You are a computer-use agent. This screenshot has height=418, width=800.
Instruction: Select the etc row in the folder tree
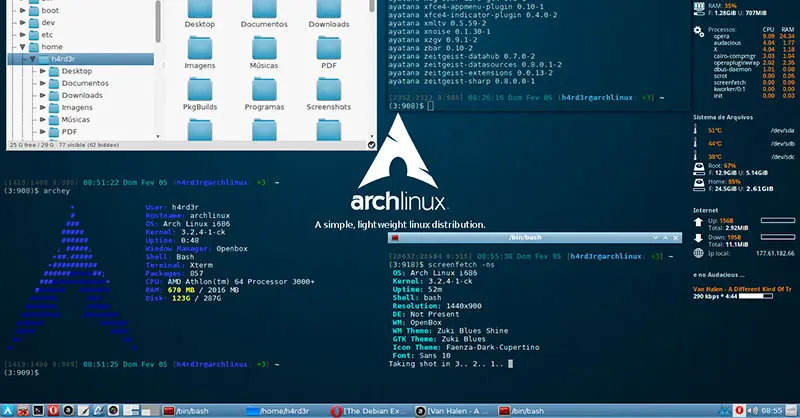(81, 35)
